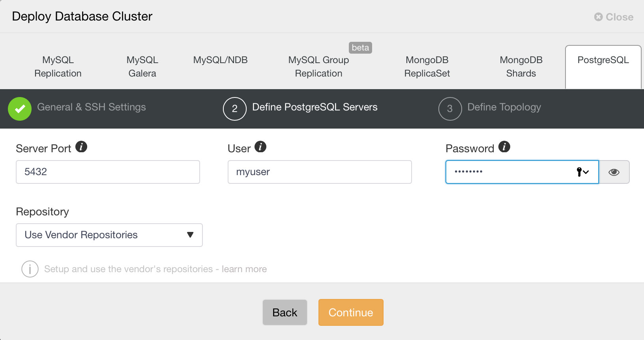Click the Deploy Database Cluster title
644x340 pixels.
point(82,16)
